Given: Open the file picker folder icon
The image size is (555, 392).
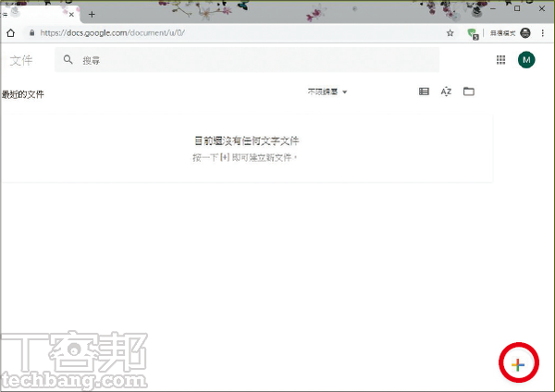Looking at the screenshot, I should [469, 92].
